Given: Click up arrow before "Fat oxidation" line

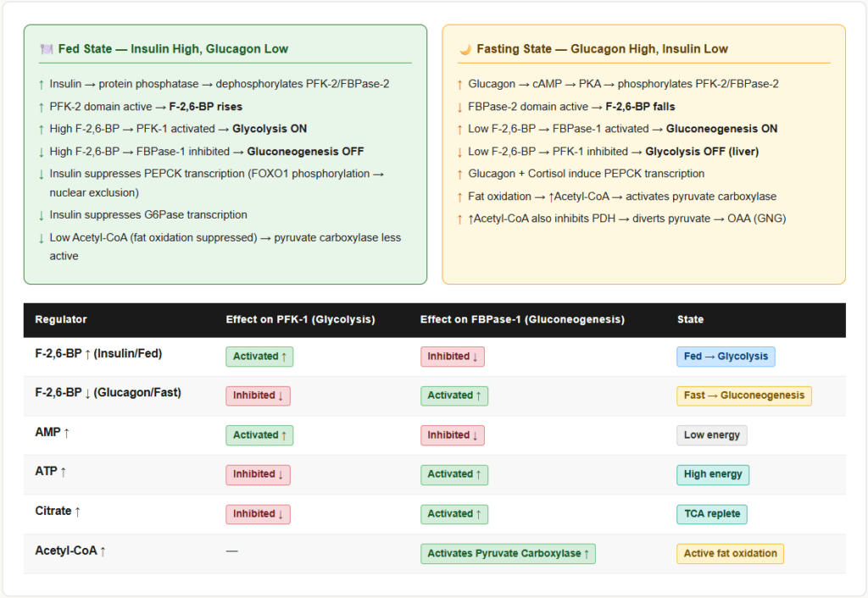Looking at the screenshot, I should pos(459,197).
